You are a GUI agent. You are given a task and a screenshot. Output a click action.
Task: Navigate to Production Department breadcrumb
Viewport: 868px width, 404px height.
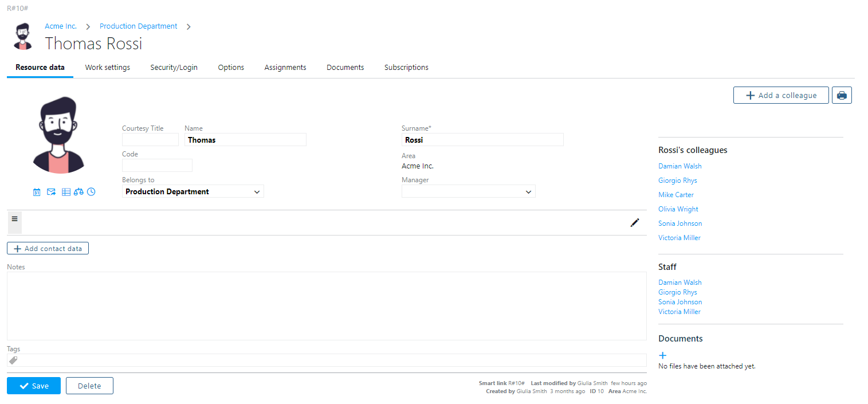(x=139, y=26)
